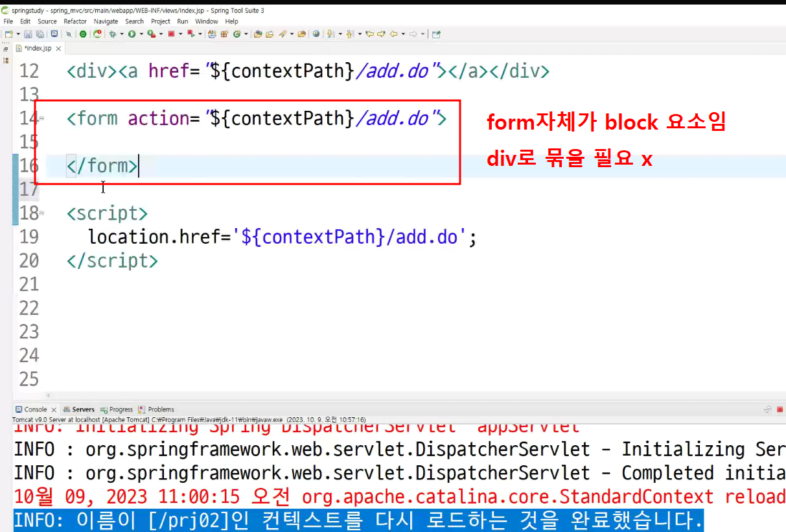
Task: Click the green Boot Dashboard power icon
Action: 83,34
